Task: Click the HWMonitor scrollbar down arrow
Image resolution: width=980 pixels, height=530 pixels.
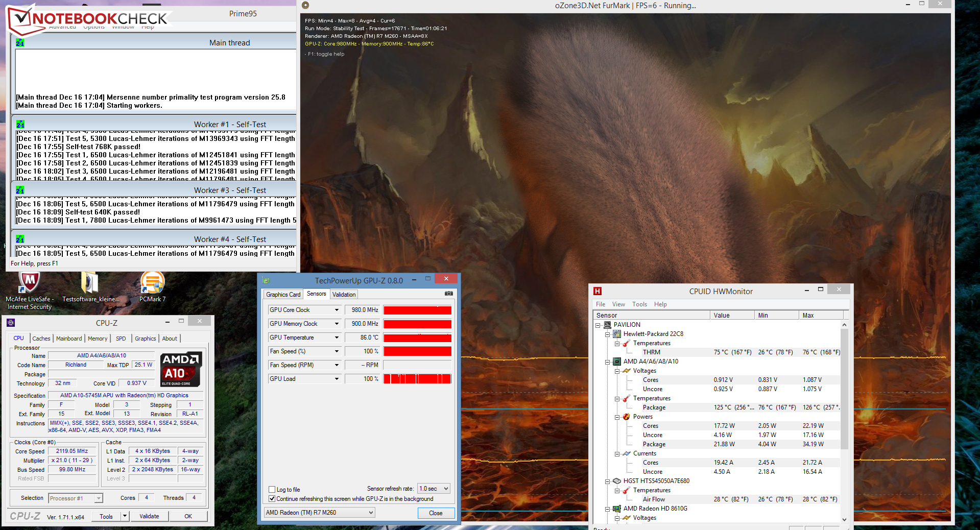Action: (x=844, y=519)
